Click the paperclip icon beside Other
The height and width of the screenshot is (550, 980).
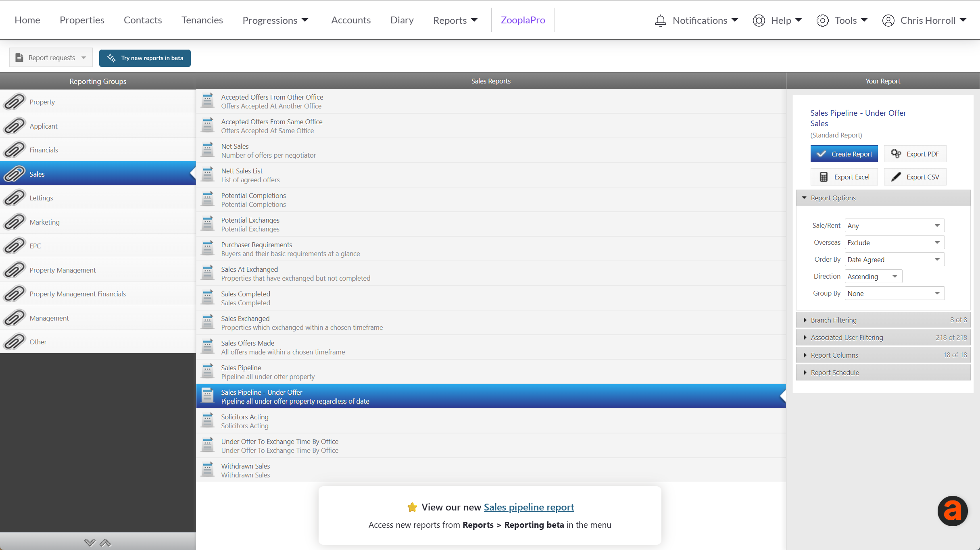pyautogui.click(x=14, y=342)
